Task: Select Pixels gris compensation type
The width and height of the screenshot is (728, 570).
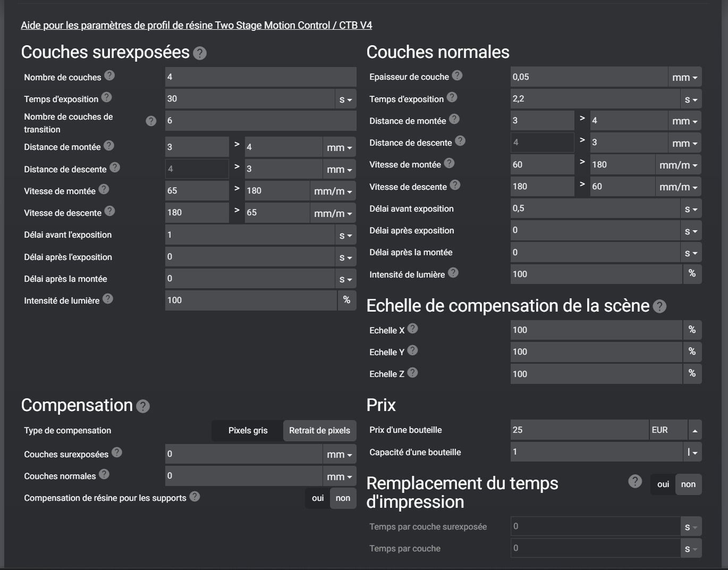Action: [248, 431]
